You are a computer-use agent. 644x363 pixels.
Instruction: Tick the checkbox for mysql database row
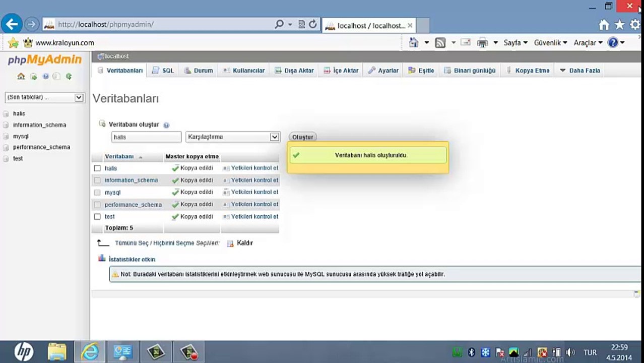97,192
